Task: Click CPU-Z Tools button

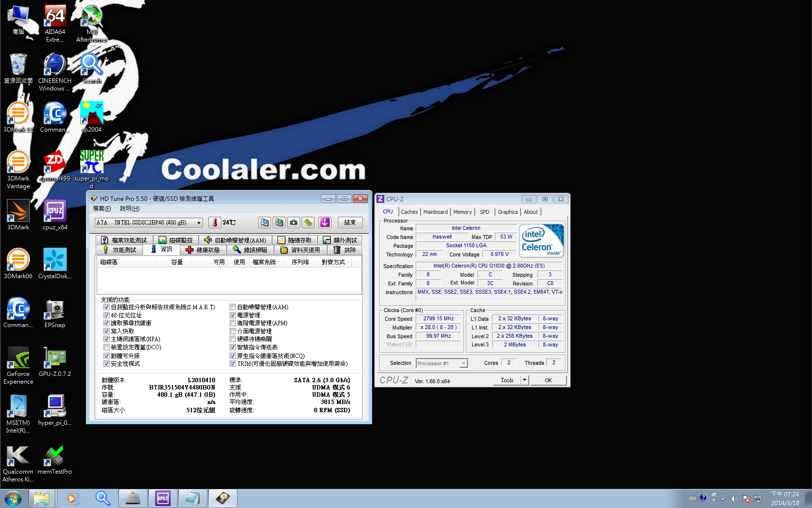Action: [507, 380]
